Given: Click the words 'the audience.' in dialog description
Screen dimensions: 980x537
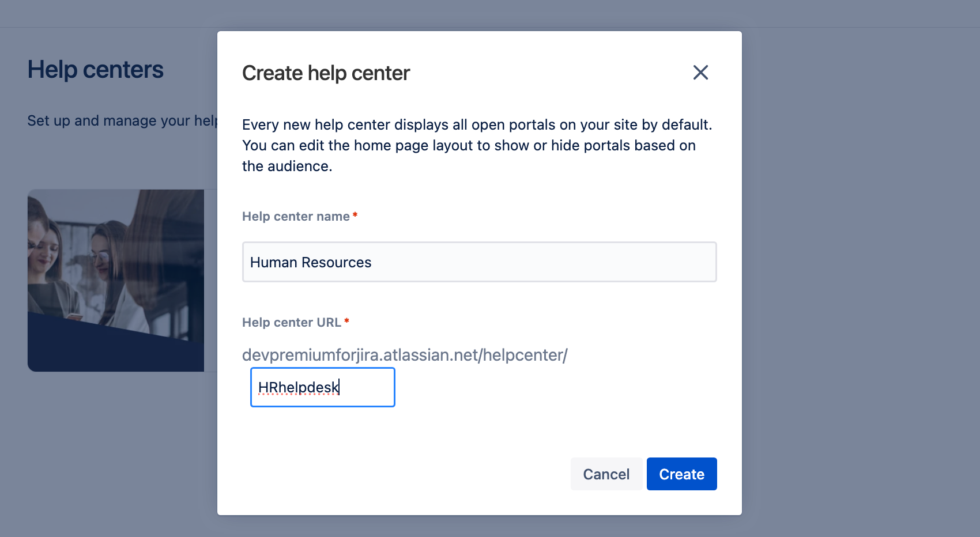Looking at the screenshot, I should 287,167.
